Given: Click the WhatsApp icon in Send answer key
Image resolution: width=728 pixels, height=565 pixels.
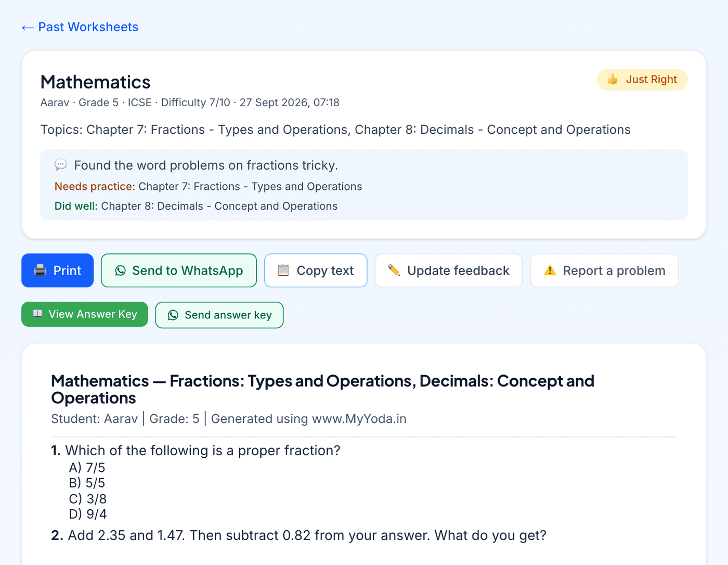Looking at the screenshot, I should (173, 315).
